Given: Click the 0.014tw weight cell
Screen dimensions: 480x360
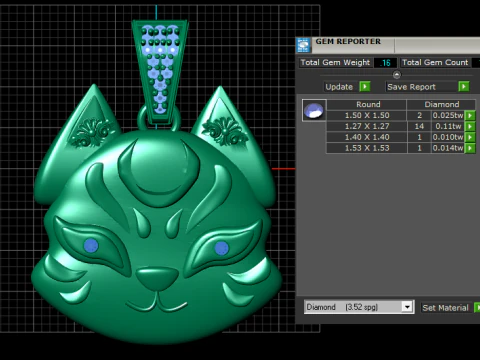Looking at the screenshot, I should tap(448, 148).
